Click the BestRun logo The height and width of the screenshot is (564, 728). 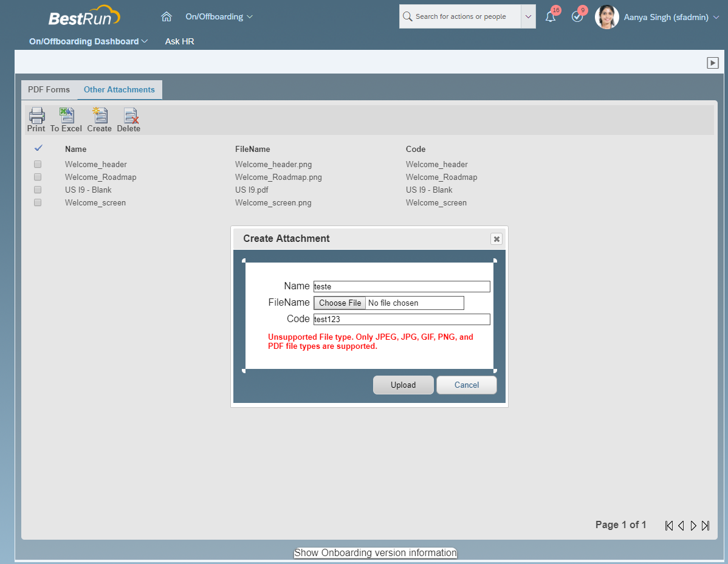[84, 16]
